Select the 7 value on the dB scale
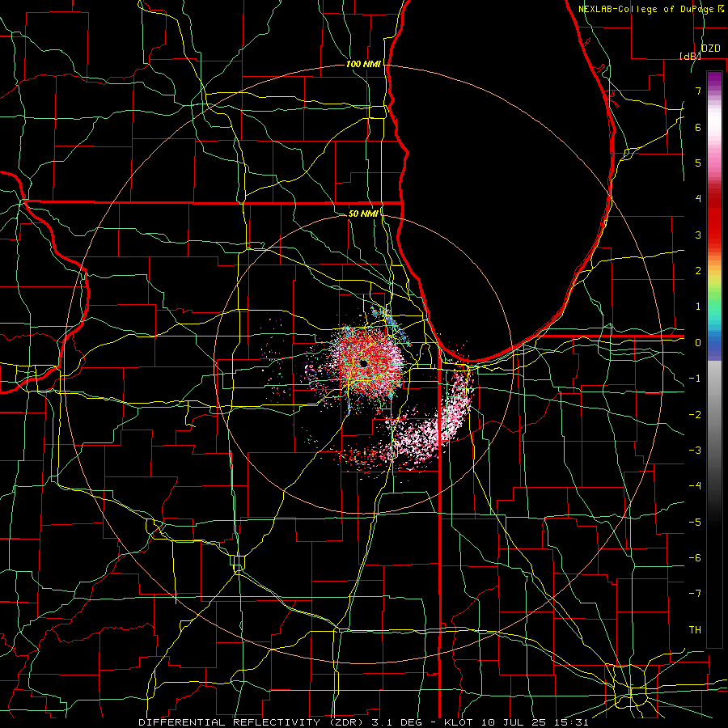 point(698,91)
